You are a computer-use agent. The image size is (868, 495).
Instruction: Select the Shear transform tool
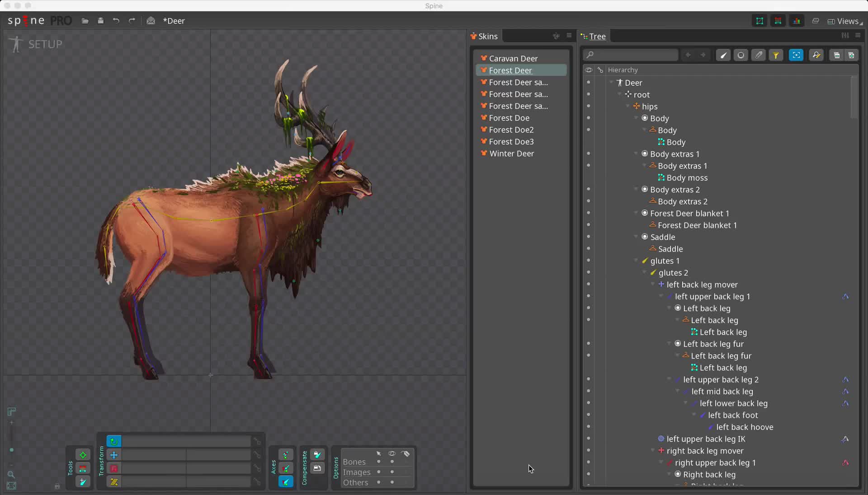point(114,482)
